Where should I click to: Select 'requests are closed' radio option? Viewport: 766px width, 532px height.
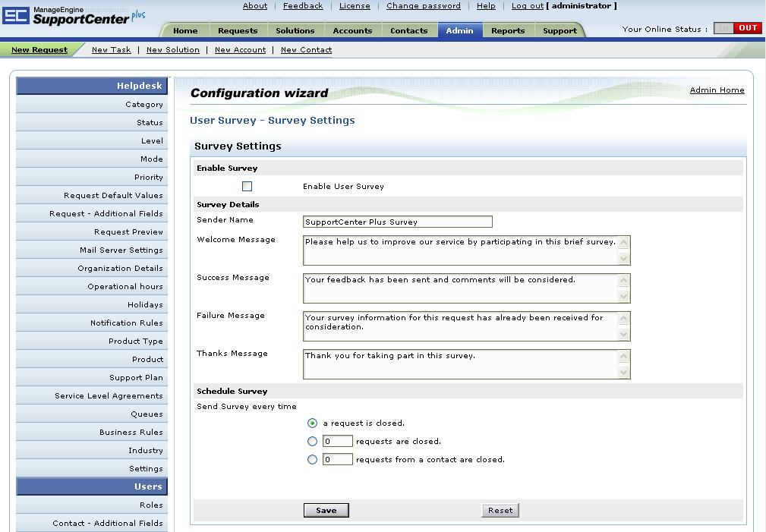click(312, 442)
